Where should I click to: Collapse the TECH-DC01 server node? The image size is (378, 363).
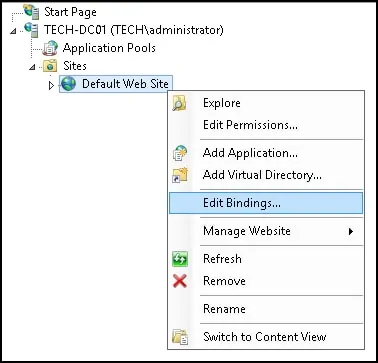click(13, 31)
